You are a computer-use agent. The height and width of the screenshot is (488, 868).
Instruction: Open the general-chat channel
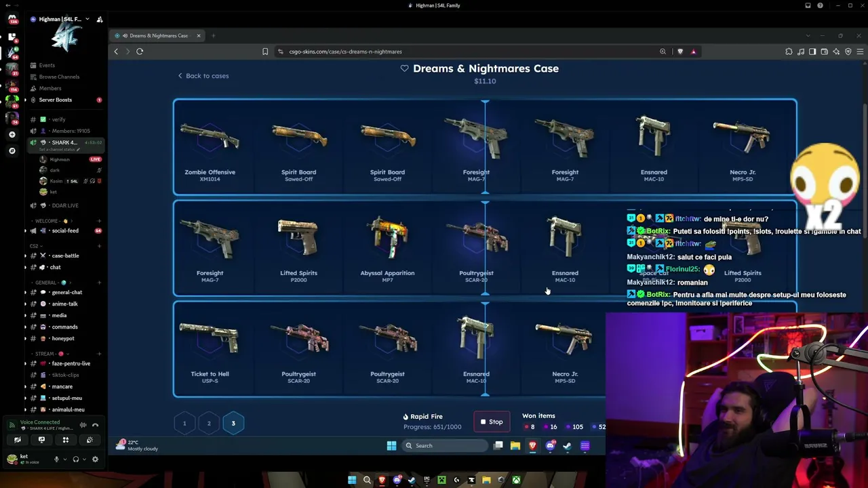click(x=65, y=292)
